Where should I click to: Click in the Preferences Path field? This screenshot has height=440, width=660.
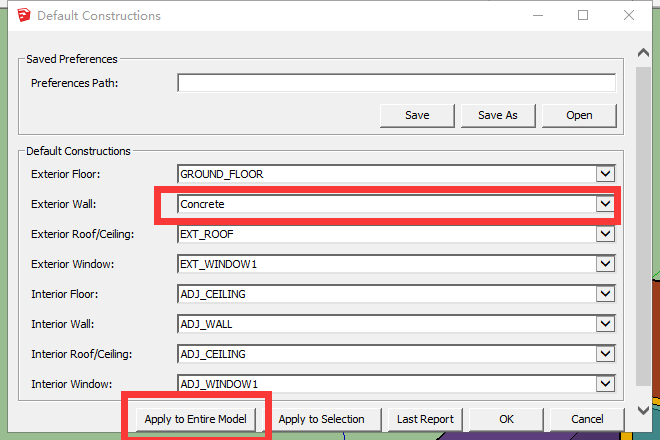click(396, 83)
